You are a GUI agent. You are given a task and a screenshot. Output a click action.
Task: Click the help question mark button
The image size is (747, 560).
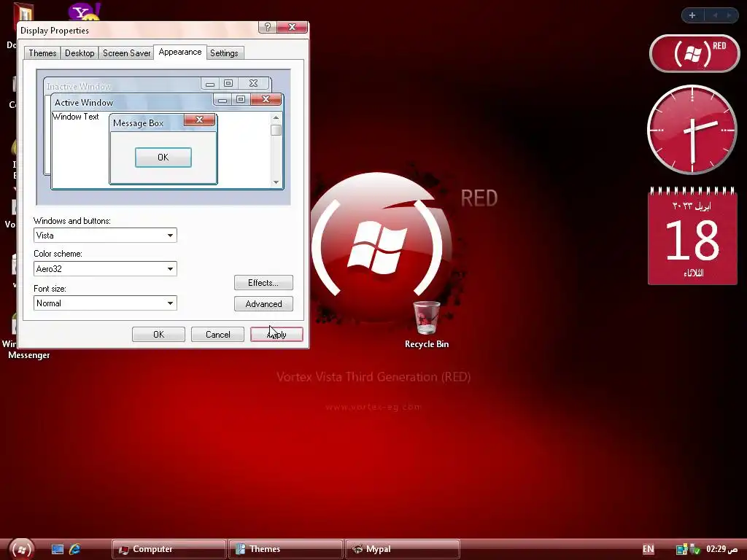pos(267,27)
